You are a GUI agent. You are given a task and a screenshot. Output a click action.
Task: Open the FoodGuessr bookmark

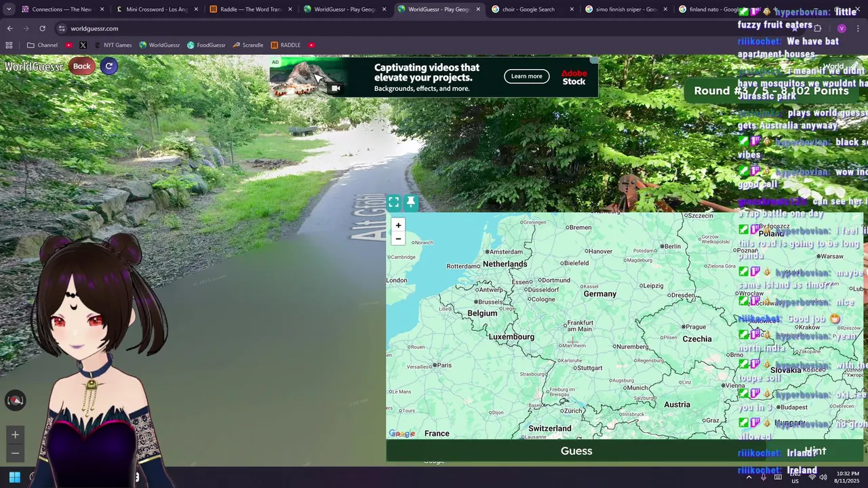point(206,45)
